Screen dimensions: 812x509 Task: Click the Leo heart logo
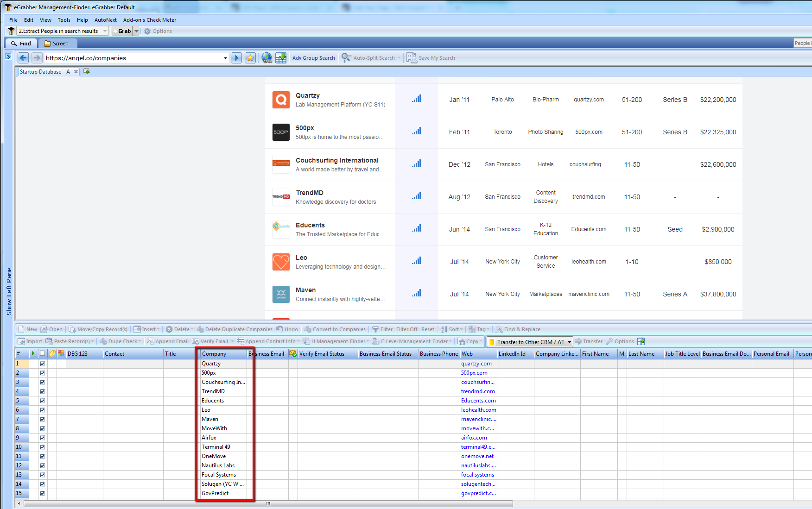[x=281, y=262]
